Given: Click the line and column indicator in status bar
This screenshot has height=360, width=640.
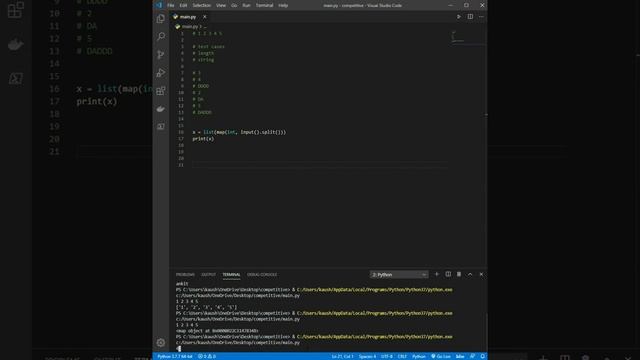Looking at the screenshot, I should pyautogui.click(x=342, y=356).
